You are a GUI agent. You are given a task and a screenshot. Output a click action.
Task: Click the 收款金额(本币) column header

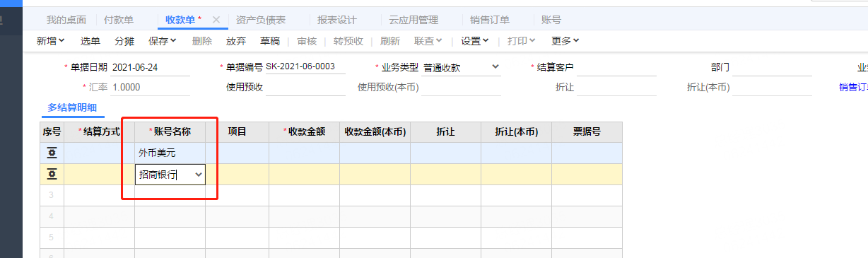375,132
